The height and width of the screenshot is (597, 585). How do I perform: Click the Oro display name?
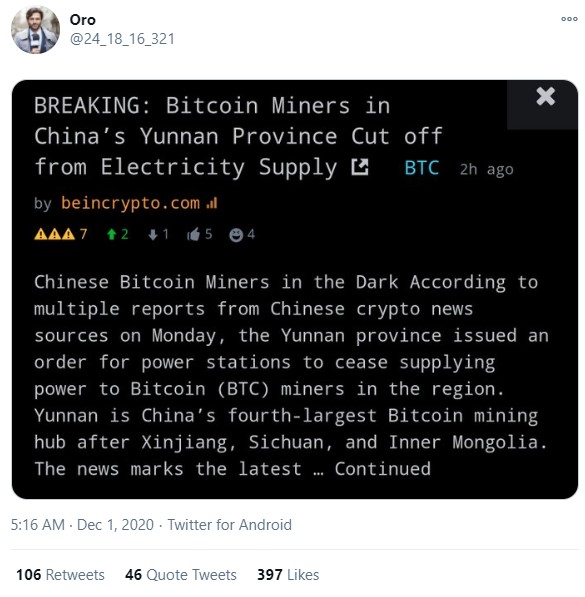82,20
